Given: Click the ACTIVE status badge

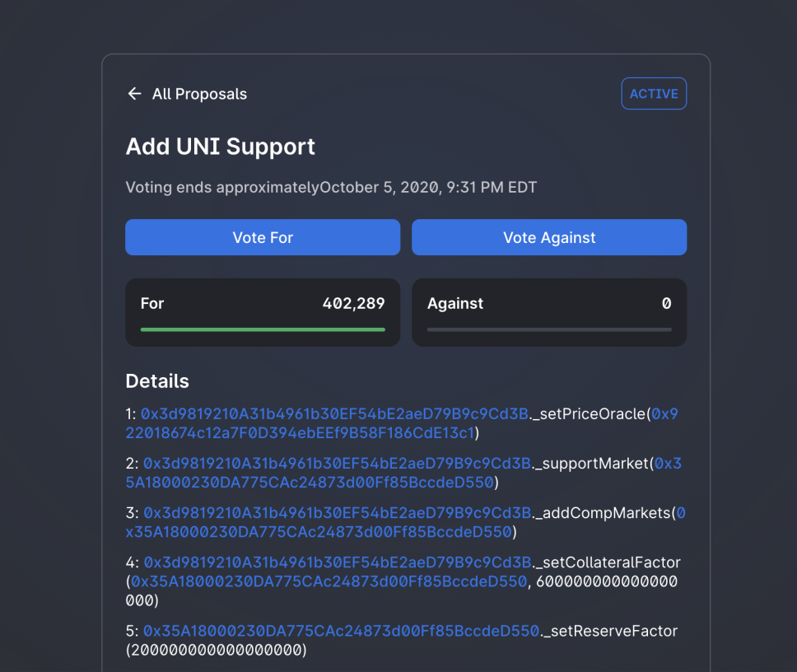Looking at the screenshot, I should [654, 93].
